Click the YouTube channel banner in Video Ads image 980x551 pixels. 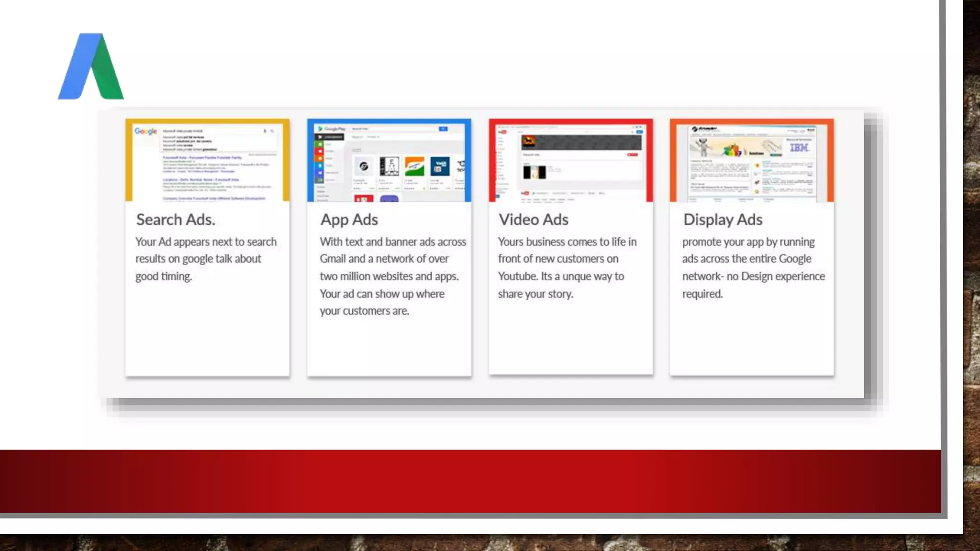coord(581,142)
